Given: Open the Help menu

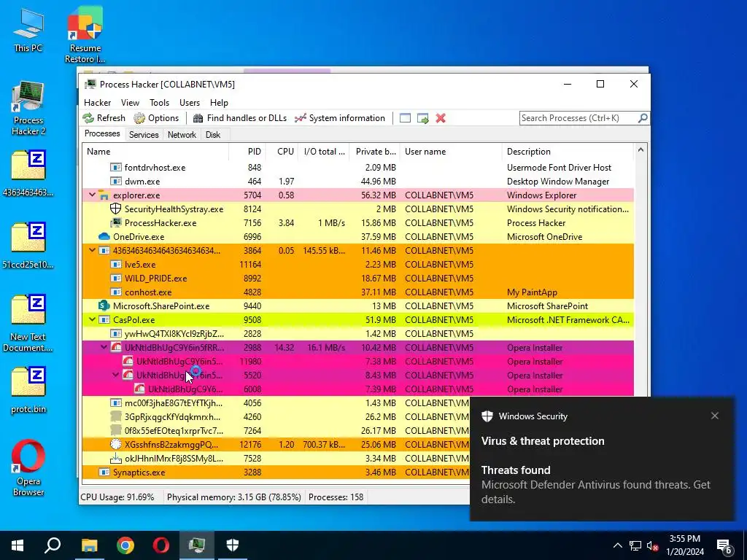Looking at the screenshot, I should click(219, 102).
